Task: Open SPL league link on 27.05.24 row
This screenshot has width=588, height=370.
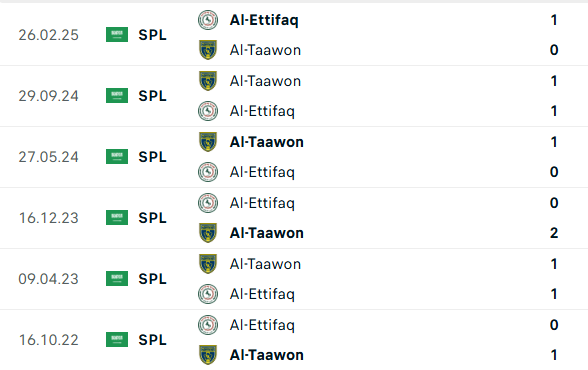Action: coord(152,157)
